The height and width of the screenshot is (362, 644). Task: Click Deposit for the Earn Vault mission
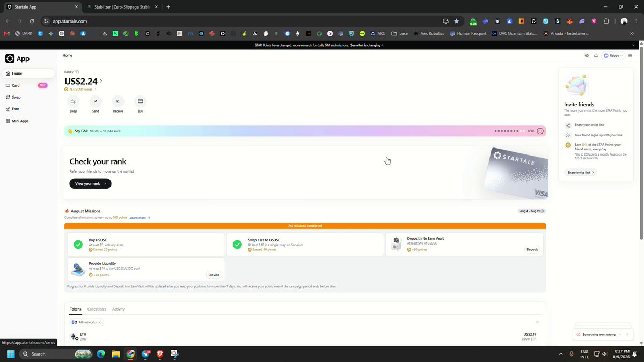(532, 249)
